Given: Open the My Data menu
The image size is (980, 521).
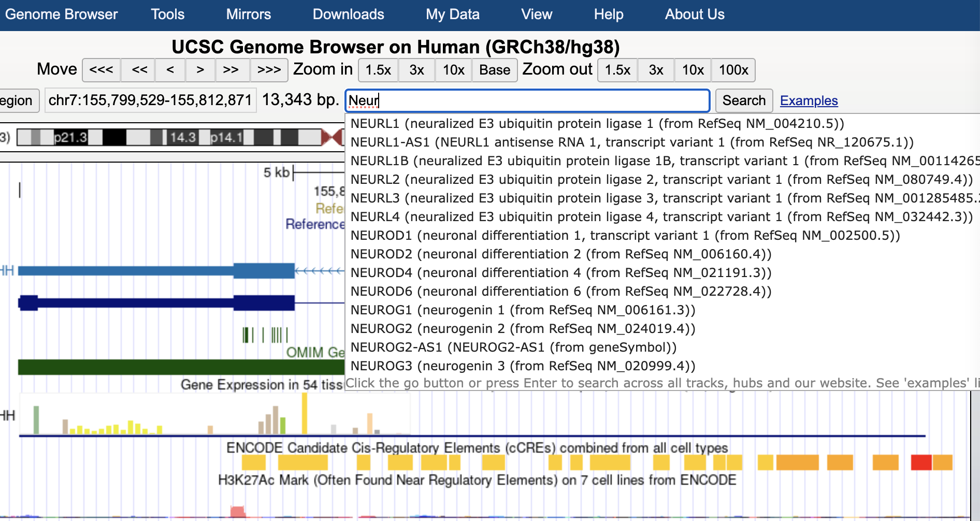Looking at the screenshot, I should point(452,15).
